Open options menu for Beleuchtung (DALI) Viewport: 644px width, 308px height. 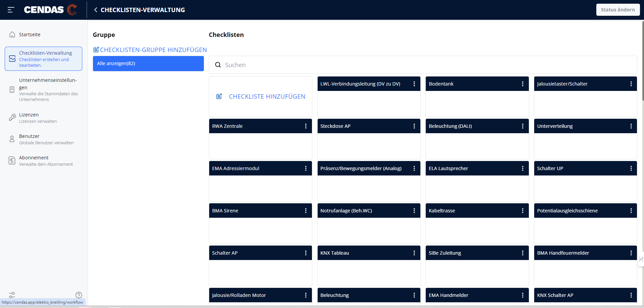pos(523,126)
